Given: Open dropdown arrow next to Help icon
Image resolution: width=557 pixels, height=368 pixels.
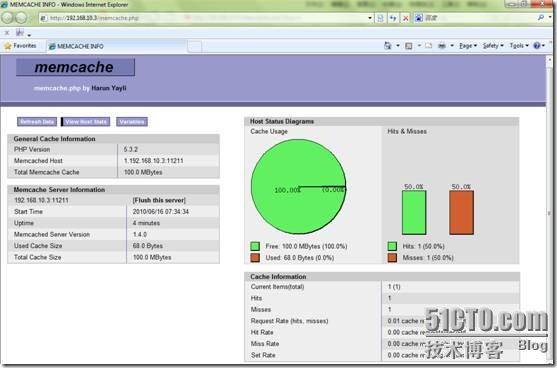Looking at the screenshot, I should pyautogui.click(x=544, y=46).
